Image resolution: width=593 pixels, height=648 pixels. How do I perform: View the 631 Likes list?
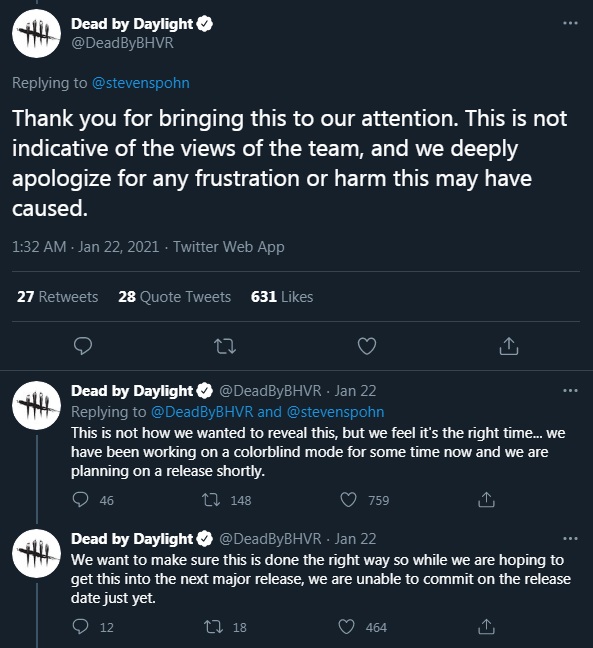pyautogui.click(x=282, y=297)
